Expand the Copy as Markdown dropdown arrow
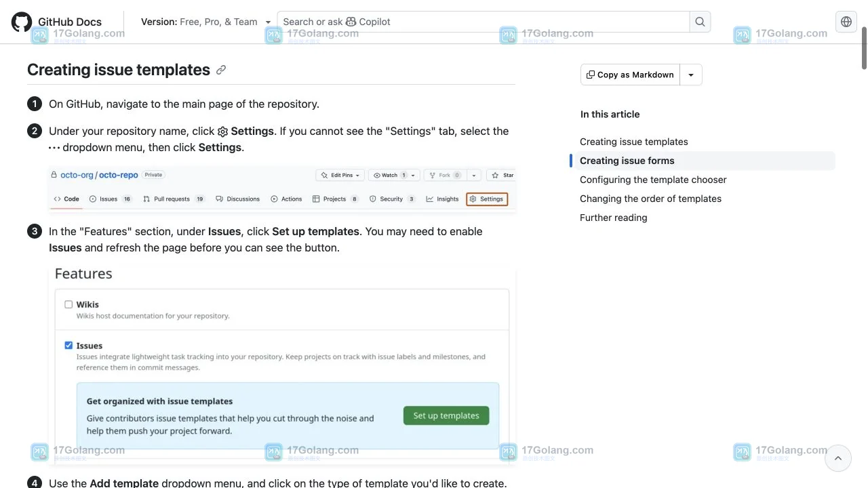Viewport: 868px width, 488px height. pos(691,75)
